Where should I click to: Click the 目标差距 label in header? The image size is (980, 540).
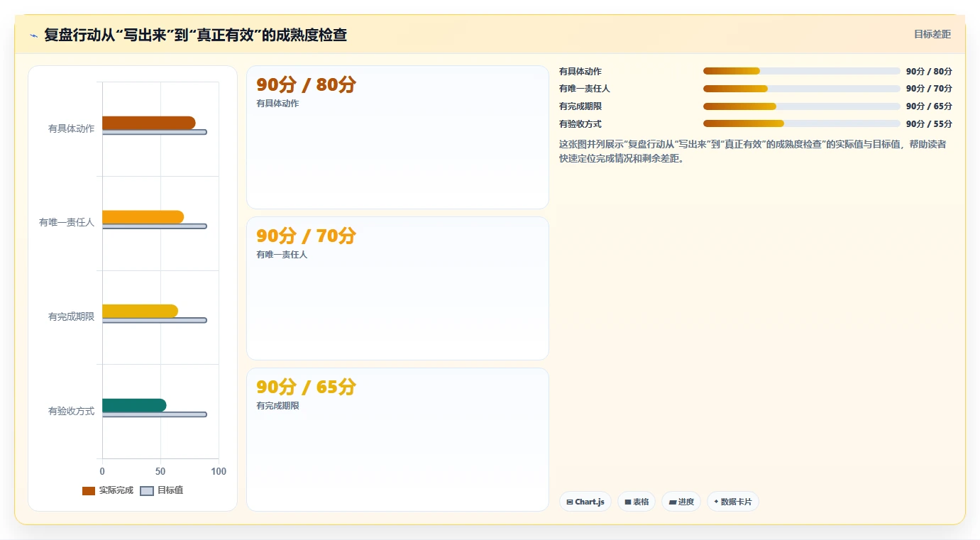coord(932,34)
